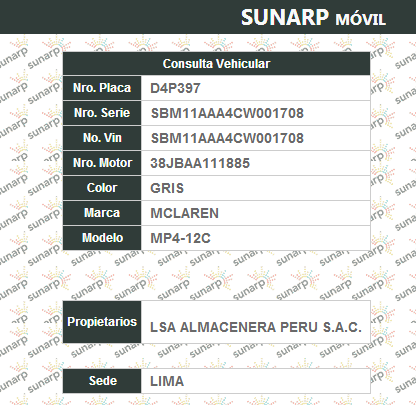Click the No. Vin label cell
Image resolution: width=416 pixels, height=406 pixels.
[102, 138]
